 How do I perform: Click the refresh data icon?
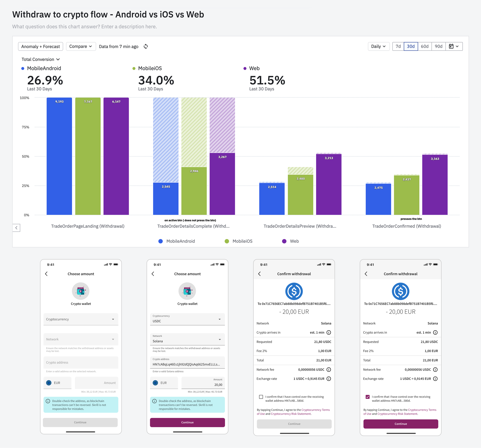pyautogui.click(x=146, y=46)
